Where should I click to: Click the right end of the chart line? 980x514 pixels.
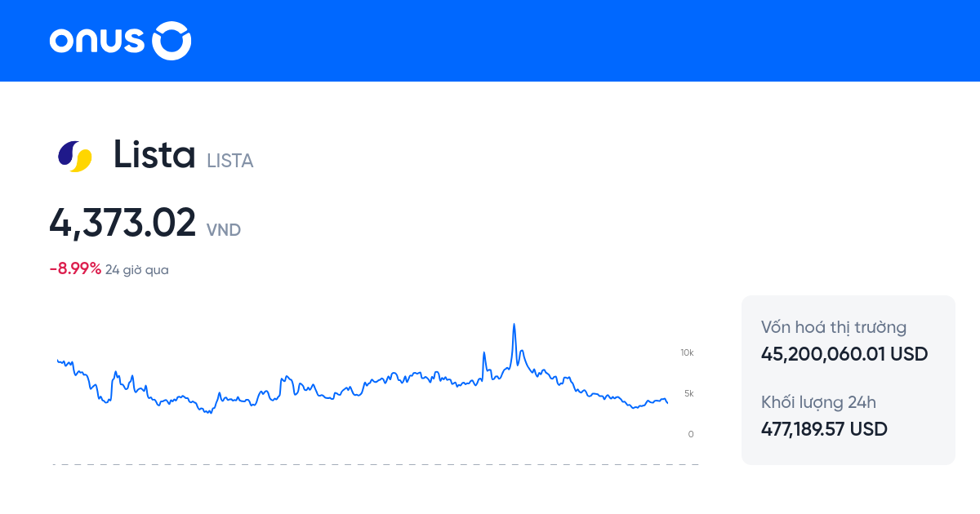pyautogui.click(x=667, y=402)
